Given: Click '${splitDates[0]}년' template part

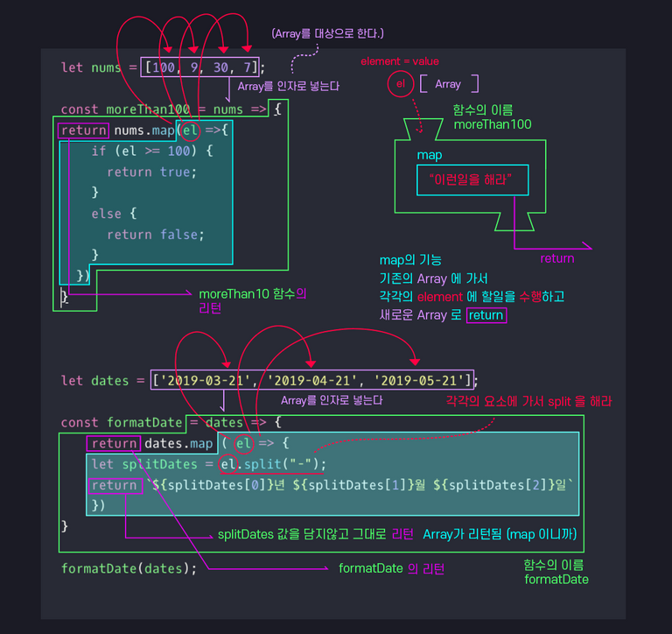Looking at the screenshot, I should [x=219, y=485].
